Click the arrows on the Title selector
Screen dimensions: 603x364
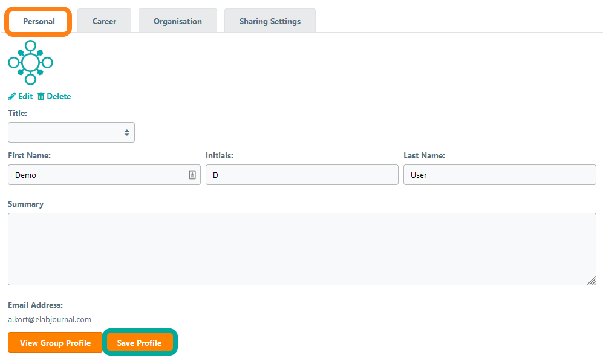tap(126, 132)
